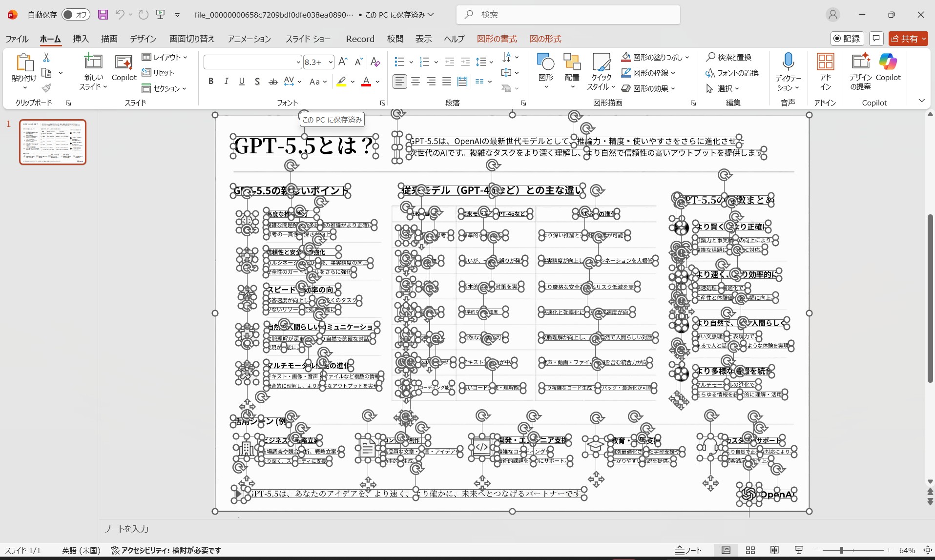
Task: Collapse the ribbon chevron
Action: pyautogui.click(x=922, y=101)
